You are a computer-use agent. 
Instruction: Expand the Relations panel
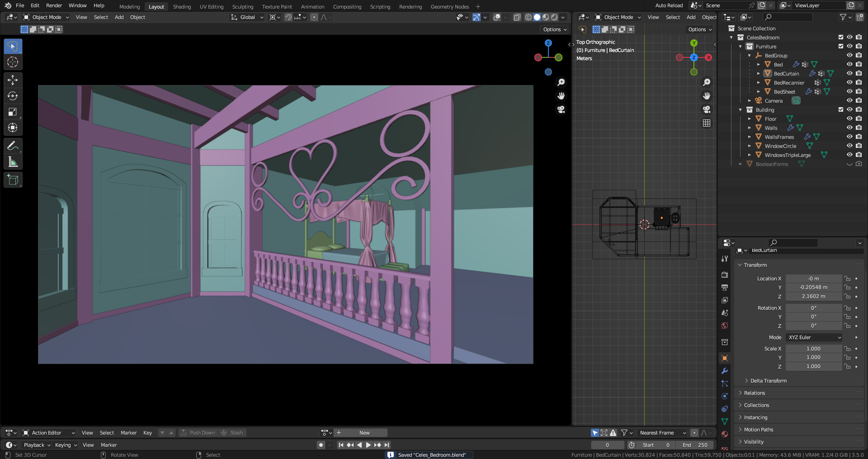[755, 393]
